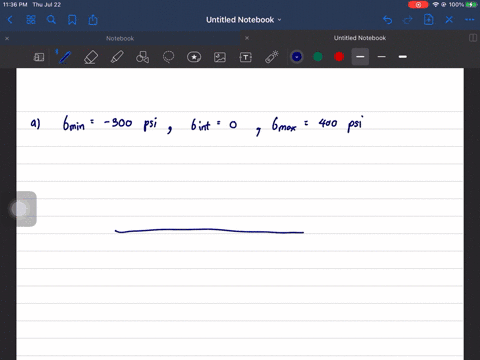Image resolution: width=480 pixels, height=360 pixels.
Task: Select the Highlighter tool
Action: 117,57
